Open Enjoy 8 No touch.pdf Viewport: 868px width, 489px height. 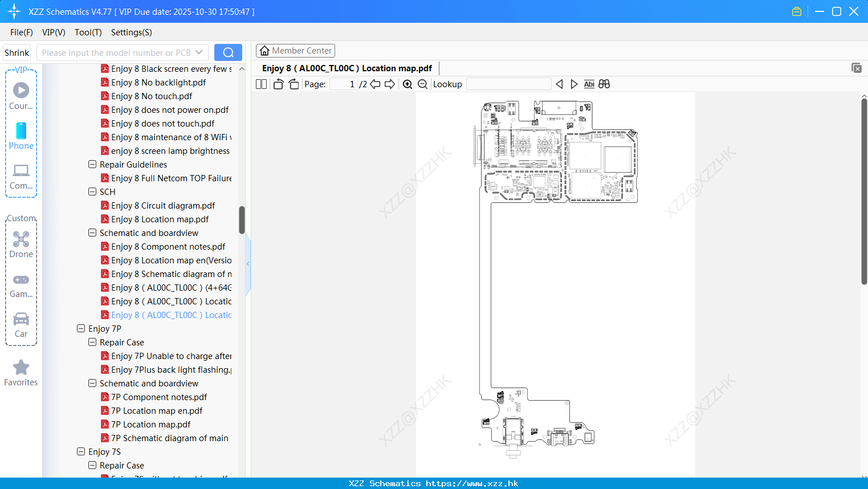[152, 96]
